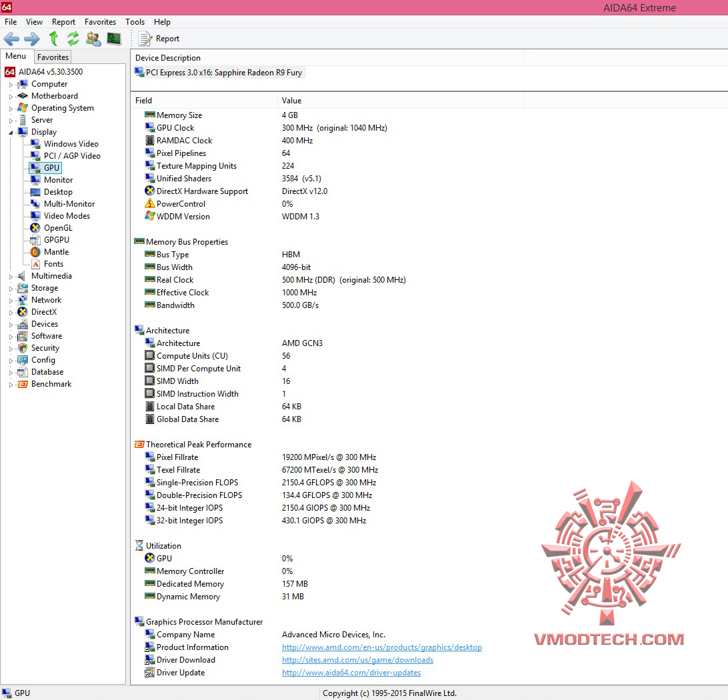Click the Device Description column header

click(327, 57)
